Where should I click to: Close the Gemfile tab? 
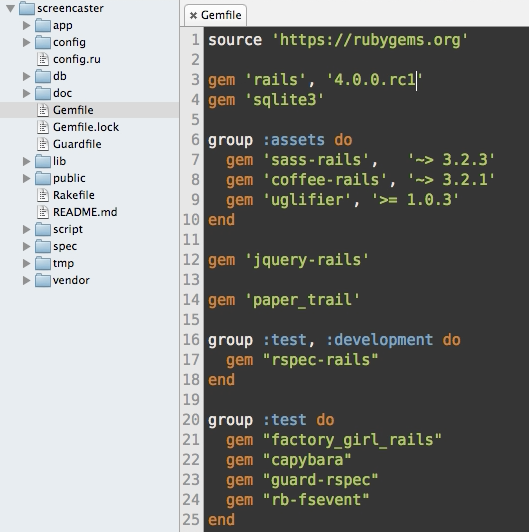point(193,15)
